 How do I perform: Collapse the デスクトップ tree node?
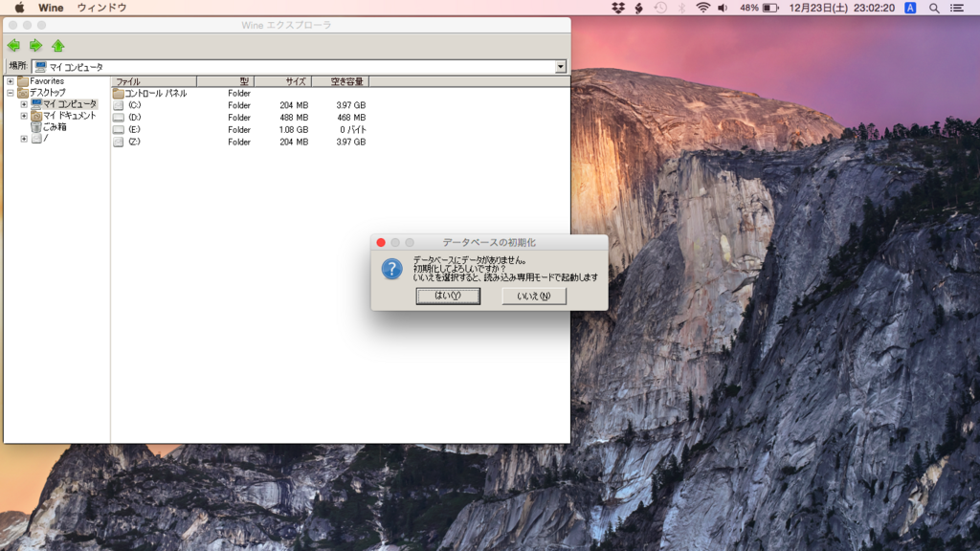(10, 93)
